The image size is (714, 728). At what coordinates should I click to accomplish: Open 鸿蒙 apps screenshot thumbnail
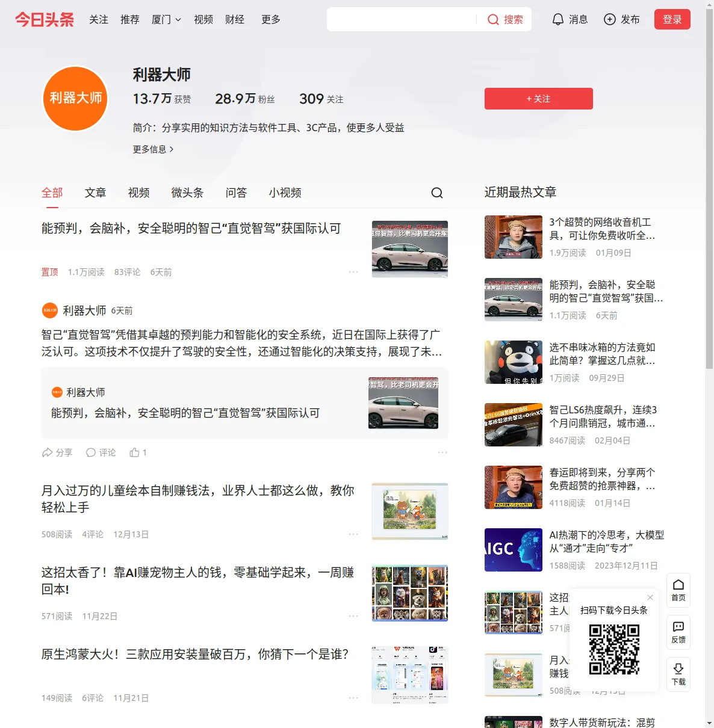pyautogui.click(x=410, y=675)
